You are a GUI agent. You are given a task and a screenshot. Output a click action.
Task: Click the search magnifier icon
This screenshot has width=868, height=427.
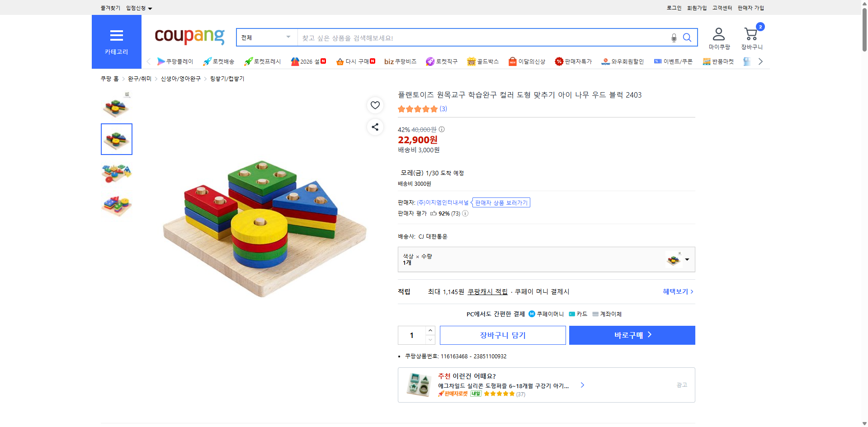pyautogui.click(x=687, y=38)
